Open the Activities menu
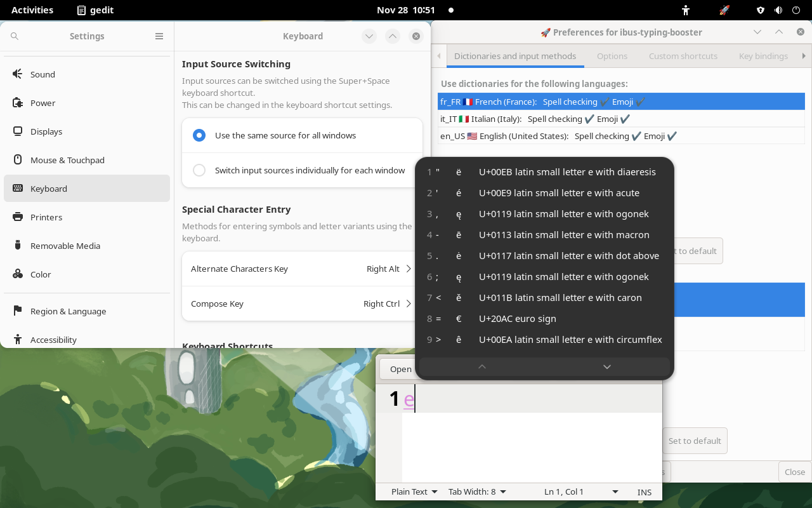Screen dimensions: 812x508 point(32,10)
